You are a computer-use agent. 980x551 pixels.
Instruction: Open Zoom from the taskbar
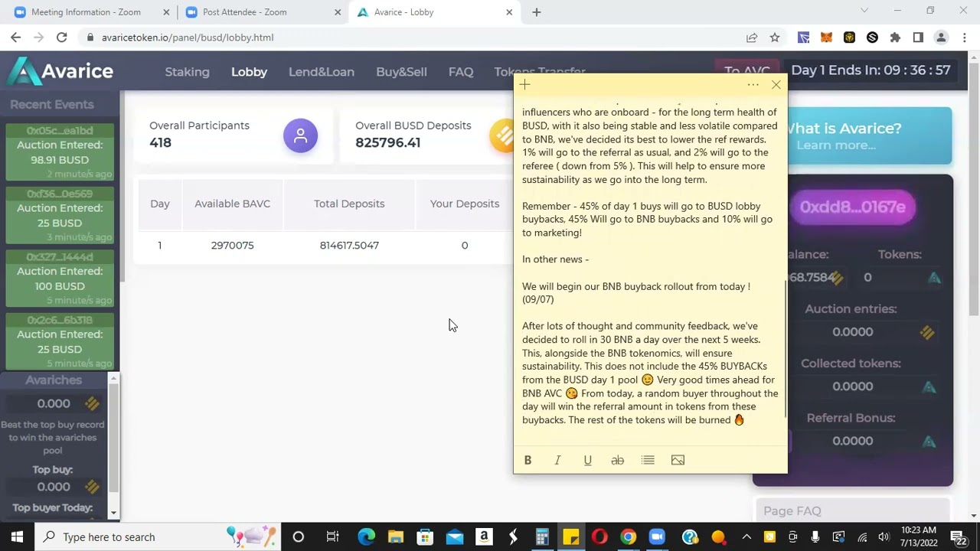point(657,536)
